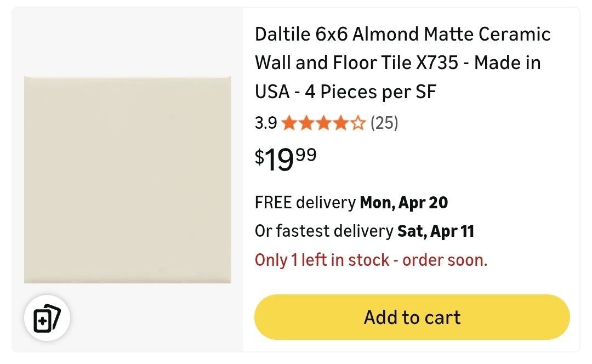Tap the stacked cards plus icon
This screenshot has width=592, height=364.
(47, 318)
